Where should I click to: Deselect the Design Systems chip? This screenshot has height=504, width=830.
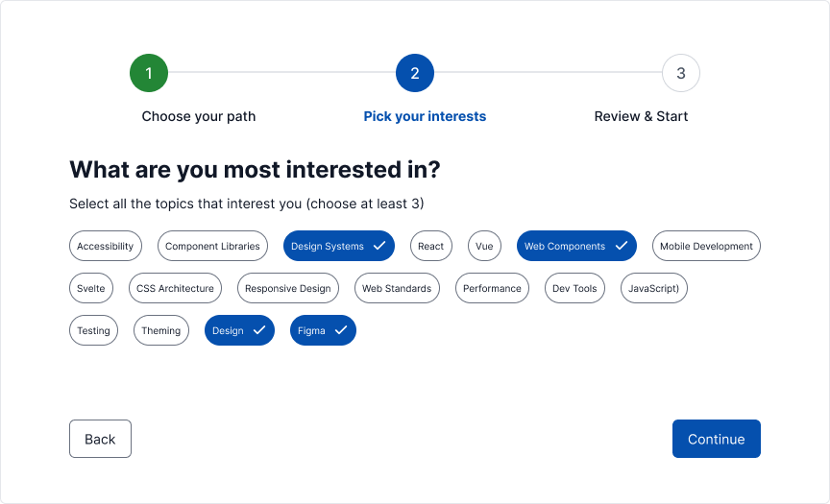tap(338, 246)
